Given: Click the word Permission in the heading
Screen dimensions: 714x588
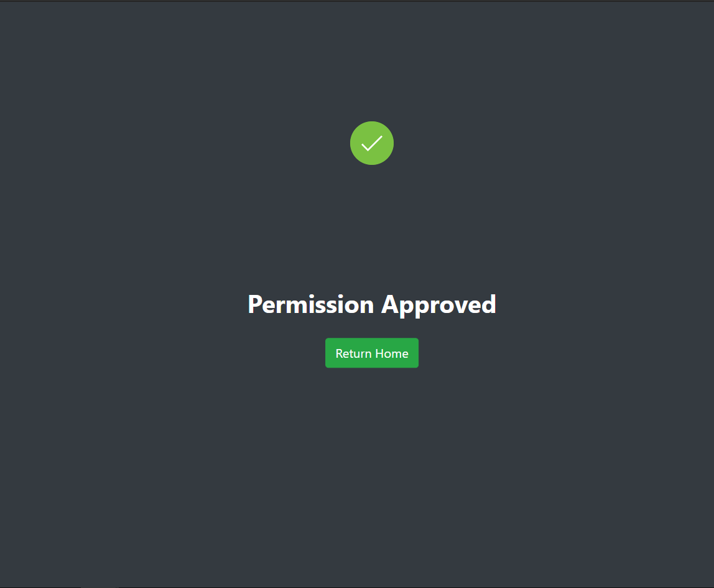Looking at the screenshot, I should pyautogui.click(x=310, y=305).
